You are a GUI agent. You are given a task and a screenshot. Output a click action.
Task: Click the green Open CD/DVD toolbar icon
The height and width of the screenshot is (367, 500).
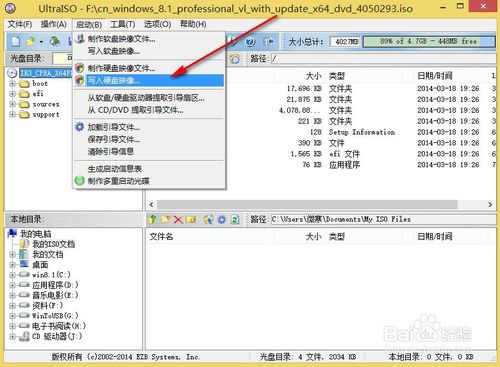[x=55, y=41]
